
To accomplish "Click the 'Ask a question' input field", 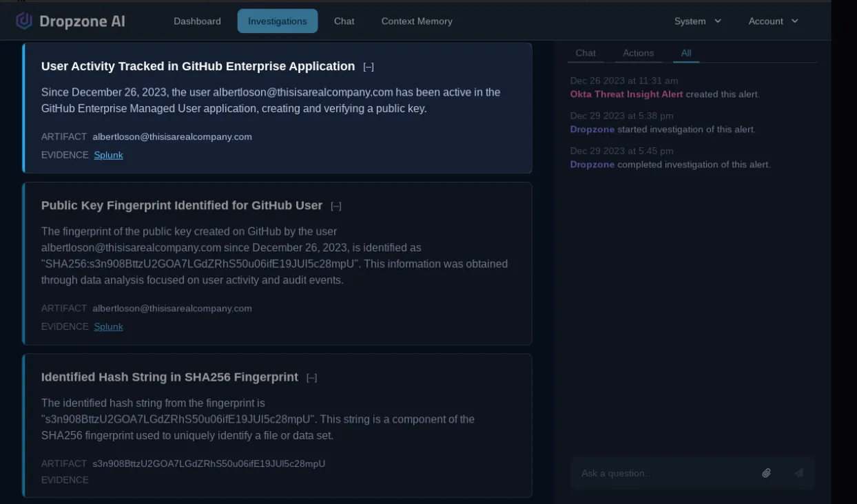I will [661, 473].
